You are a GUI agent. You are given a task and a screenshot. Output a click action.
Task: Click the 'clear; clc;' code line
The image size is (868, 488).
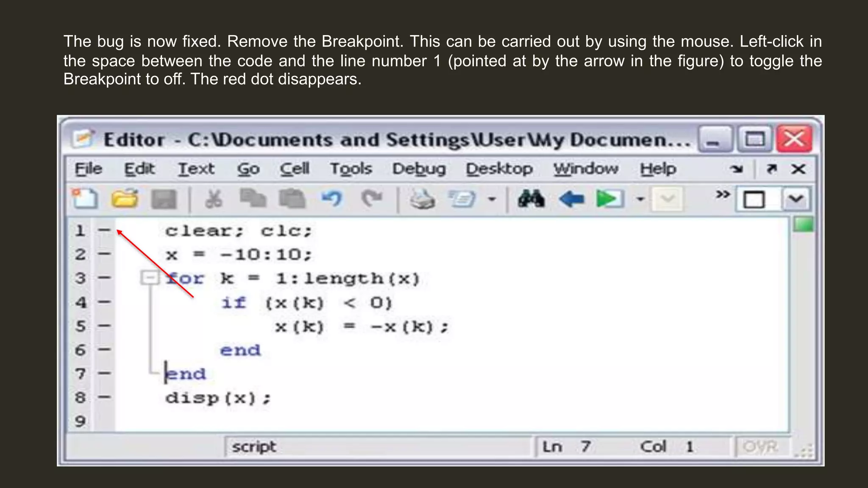239,231
